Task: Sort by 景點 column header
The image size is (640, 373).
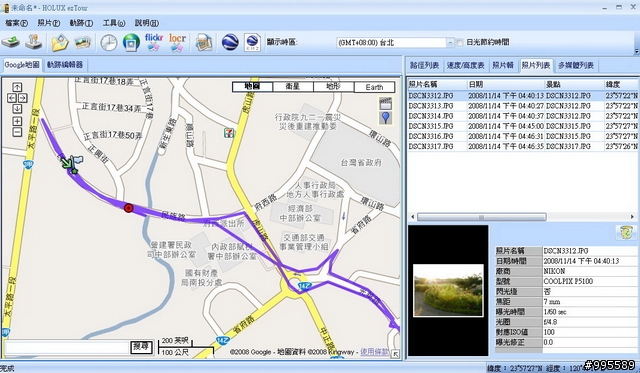Action: click(574, 84)
